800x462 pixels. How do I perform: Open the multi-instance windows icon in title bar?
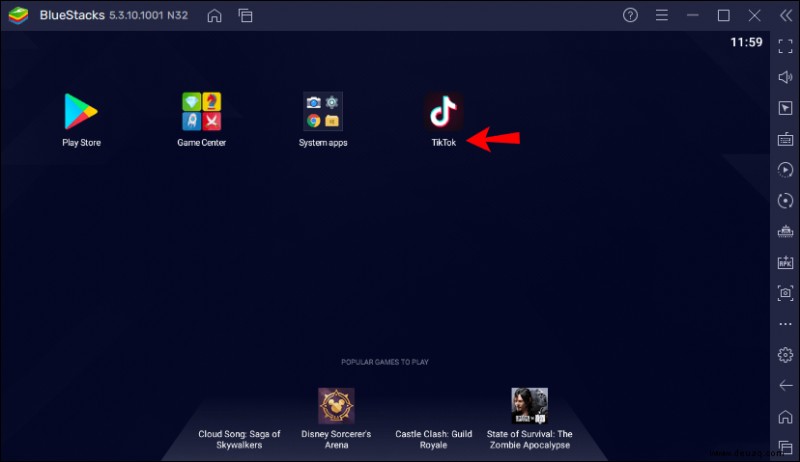click(245, 16)
